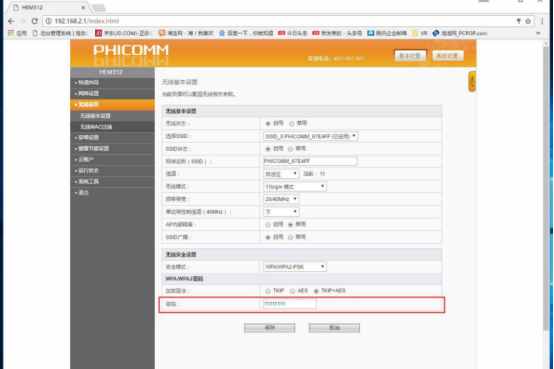554x369 pixels.
Task: Open the 40MHz sideband control channel dropdown
Action: [281, 212]
